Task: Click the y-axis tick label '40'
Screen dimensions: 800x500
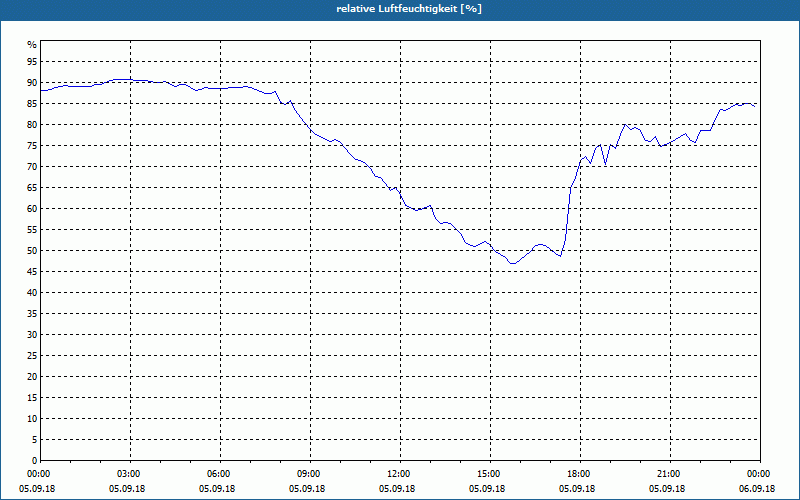Action: click(32, 293)
